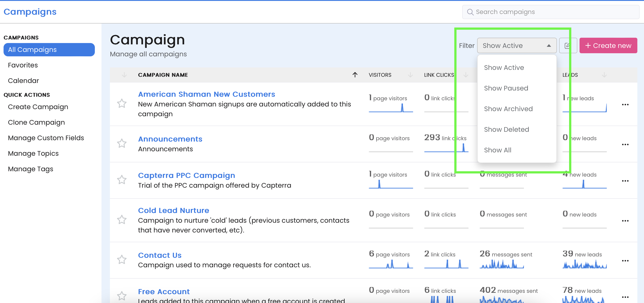Open the Free Account campaign

(x=164, y=291)
